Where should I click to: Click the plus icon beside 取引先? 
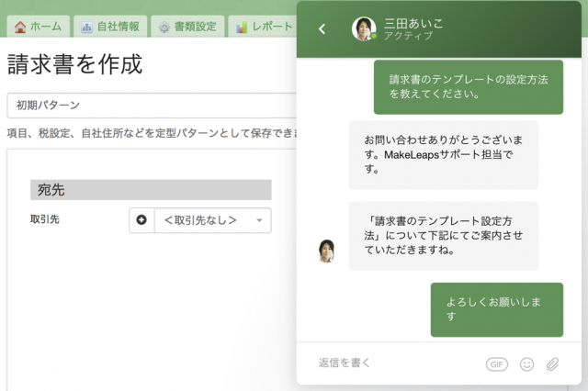point(141,220)
